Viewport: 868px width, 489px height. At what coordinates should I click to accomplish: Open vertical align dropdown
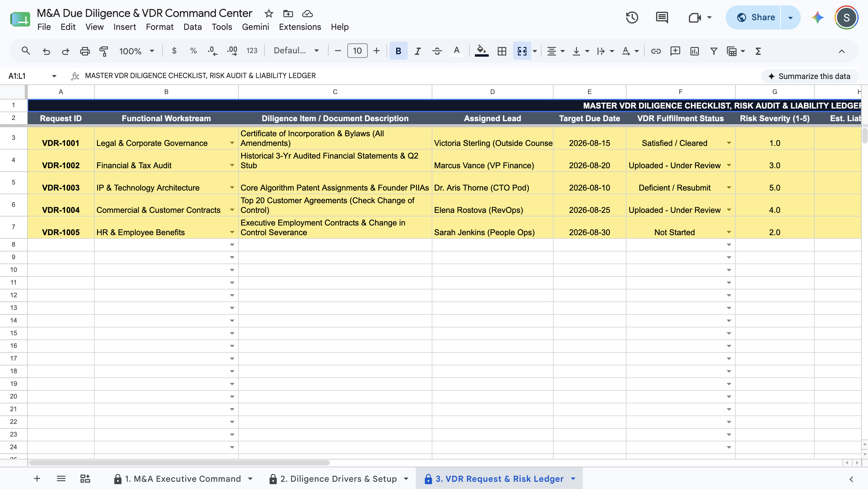click(x=580, y=51)
